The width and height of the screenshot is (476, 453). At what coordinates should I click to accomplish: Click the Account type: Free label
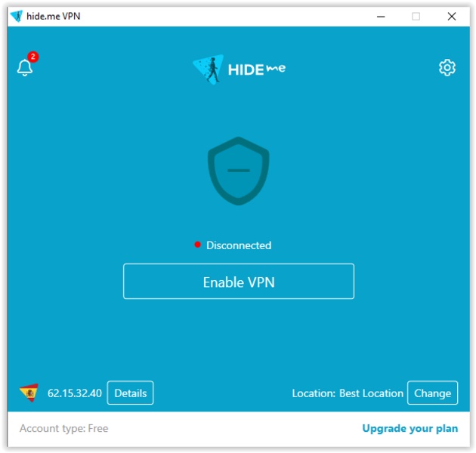(x=64, y=428)
